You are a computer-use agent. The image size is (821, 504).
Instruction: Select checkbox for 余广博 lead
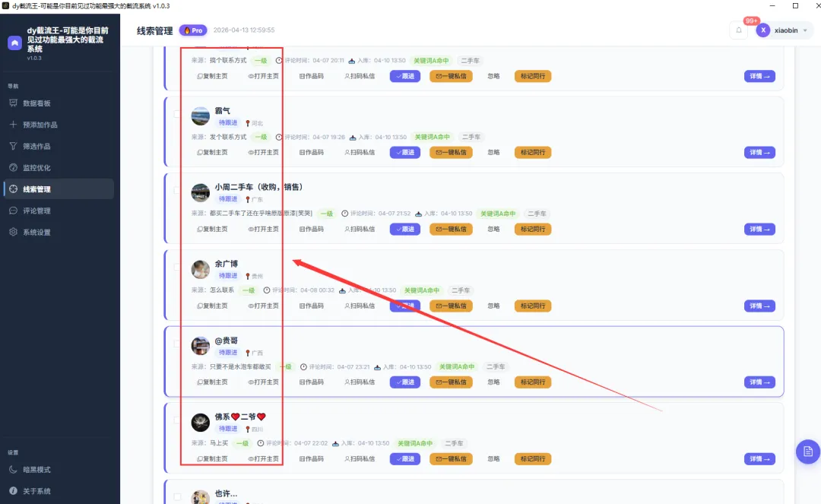click(x=177, y=267)
